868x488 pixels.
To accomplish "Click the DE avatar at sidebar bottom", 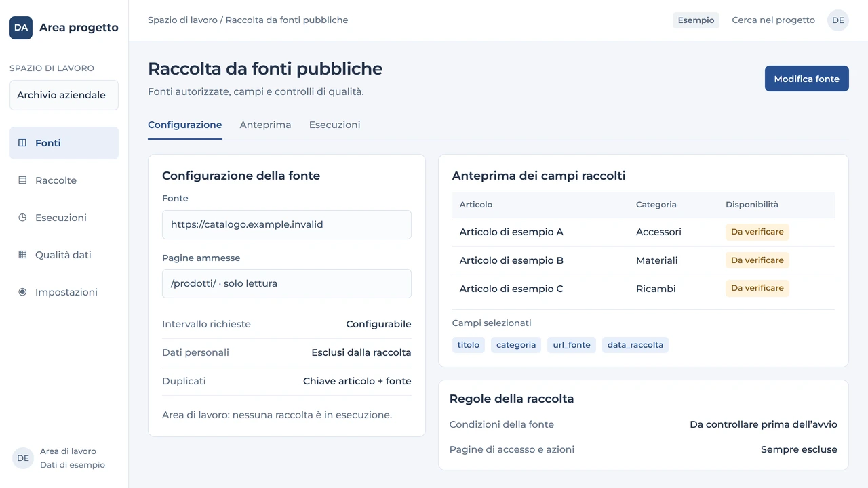I will pos(23,458).
